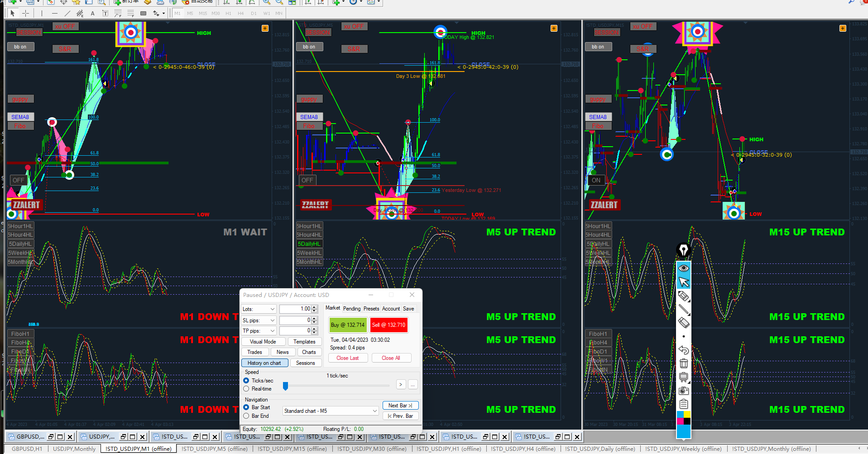868x454 pixels.
Task: Open the !STD_USDJPY,M5 (offline) chart tab
Action: (x=215, y=449)
